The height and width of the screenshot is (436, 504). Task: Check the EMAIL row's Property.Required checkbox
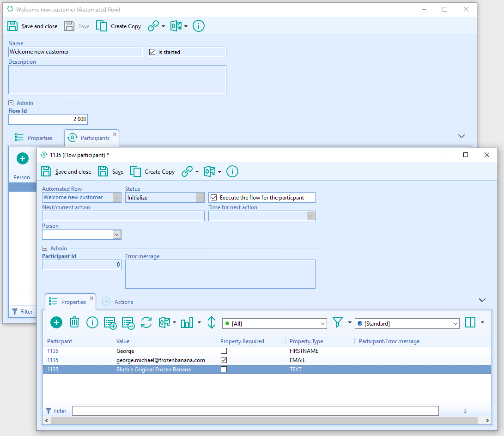(224, 360)
